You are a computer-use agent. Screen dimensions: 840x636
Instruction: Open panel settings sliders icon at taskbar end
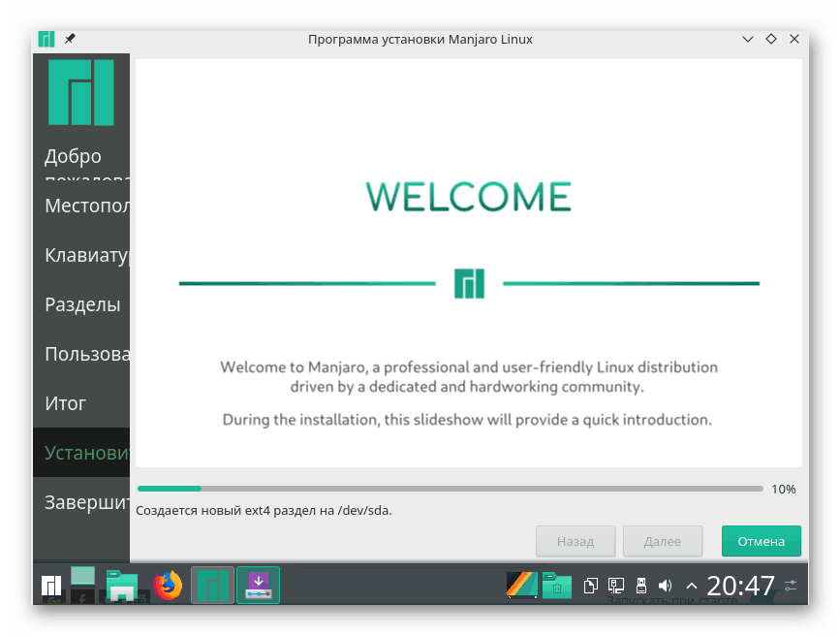coord(791,585)
